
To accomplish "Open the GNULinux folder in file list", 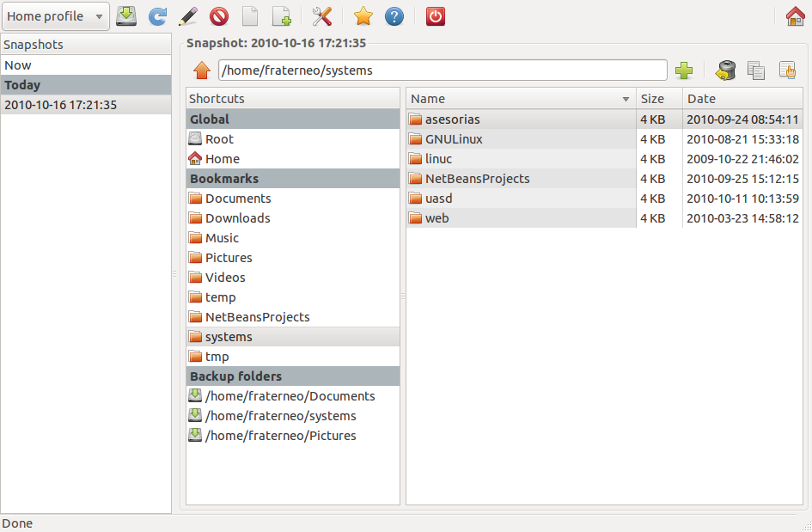I will tap(453, 138).
